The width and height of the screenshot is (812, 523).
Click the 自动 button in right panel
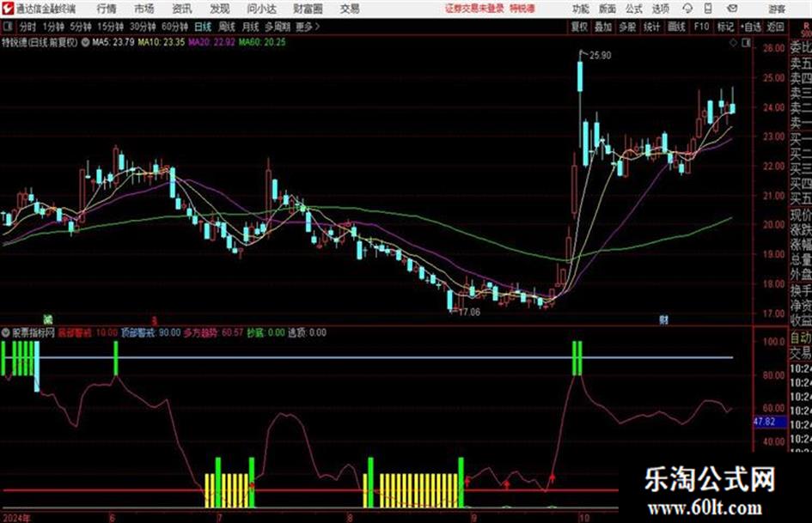point(801,338)
